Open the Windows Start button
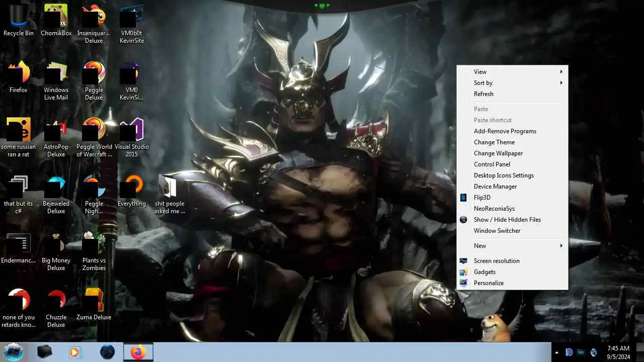The width and height of the screenshot is (644, 362). coord(14,352)
